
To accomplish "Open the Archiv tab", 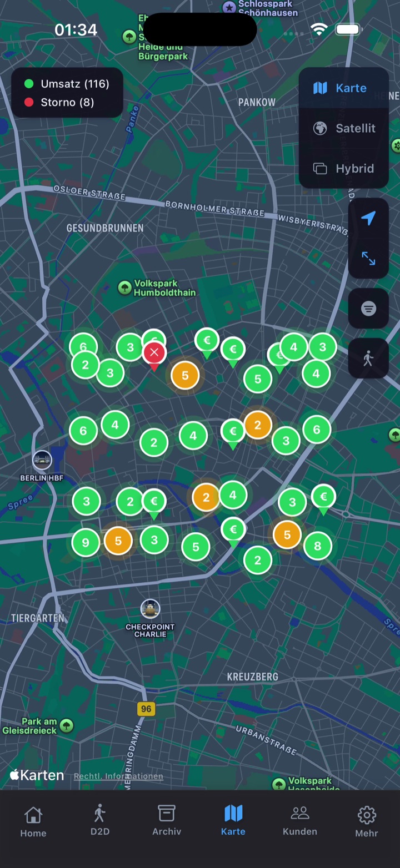I will (167, 820).
